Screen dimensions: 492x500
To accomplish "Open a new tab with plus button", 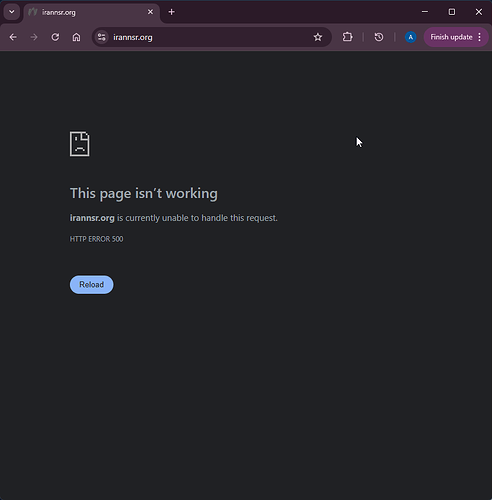I will (171, 12).
